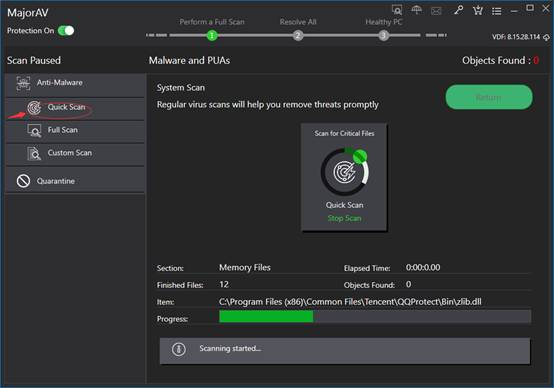The width and height of the screenshot is (554, 388).
Task: Click the info icon beside Scanning started
Action: pyautogui.click(x=179, y=349)
